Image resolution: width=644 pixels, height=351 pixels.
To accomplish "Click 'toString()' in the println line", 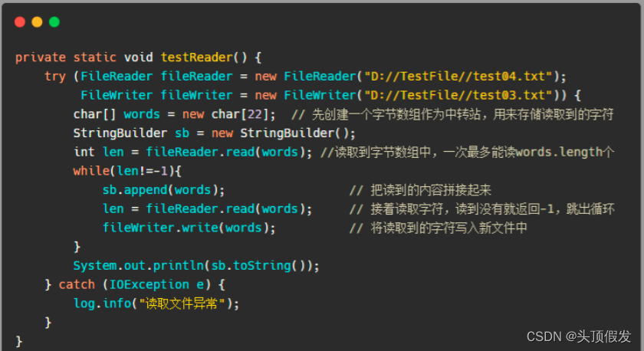I will tap(269, 266).
